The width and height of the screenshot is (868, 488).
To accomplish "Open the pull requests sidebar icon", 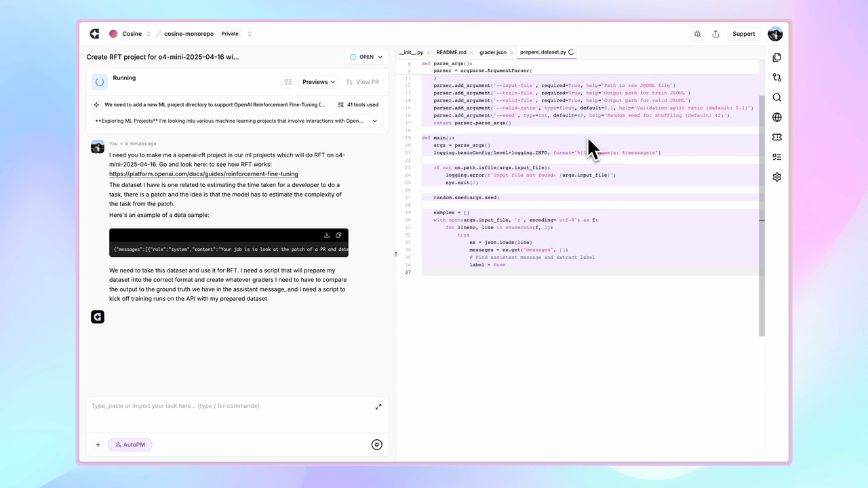I will coord(776,77).
